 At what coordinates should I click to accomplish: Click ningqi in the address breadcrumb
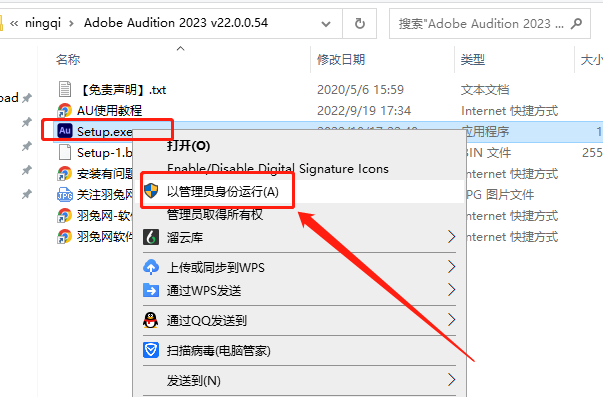tap(43, 23)
